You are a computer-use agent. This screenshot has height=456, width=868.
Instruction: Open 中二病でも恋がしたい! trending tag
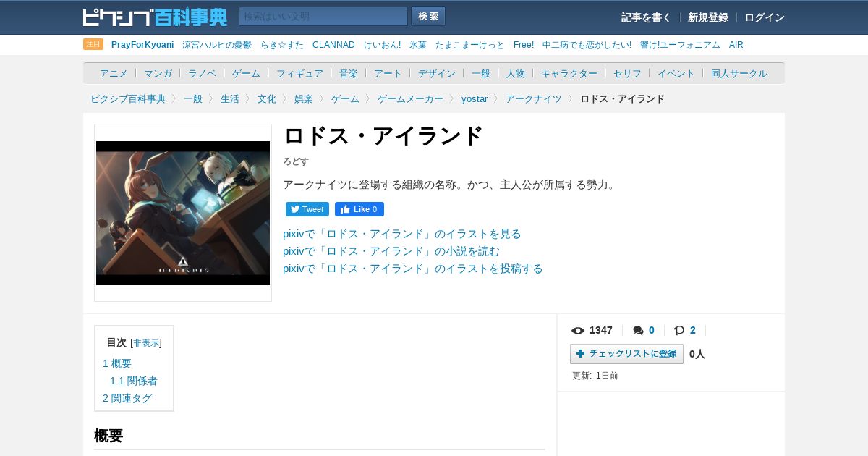tap(587, 45)
